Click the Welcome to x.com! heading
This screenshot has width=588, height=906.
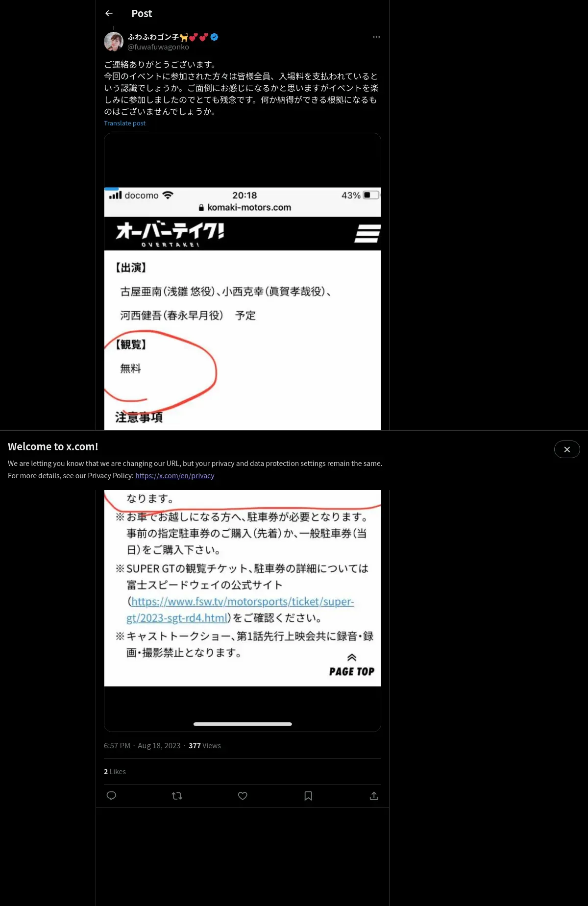click(53, 446)
